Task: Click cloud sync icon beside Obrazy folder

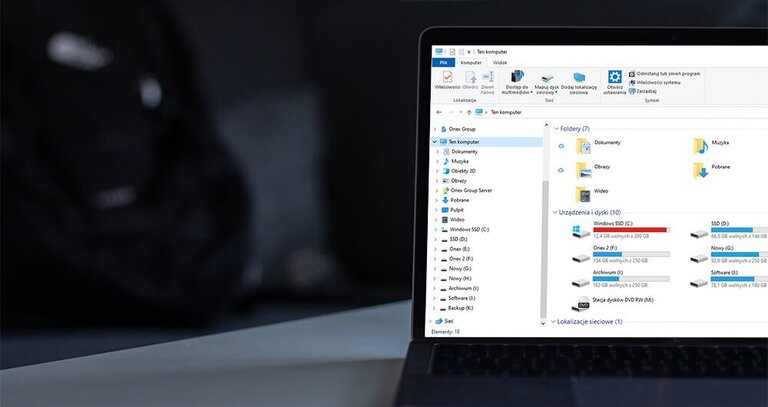Action: coord(561,170)
